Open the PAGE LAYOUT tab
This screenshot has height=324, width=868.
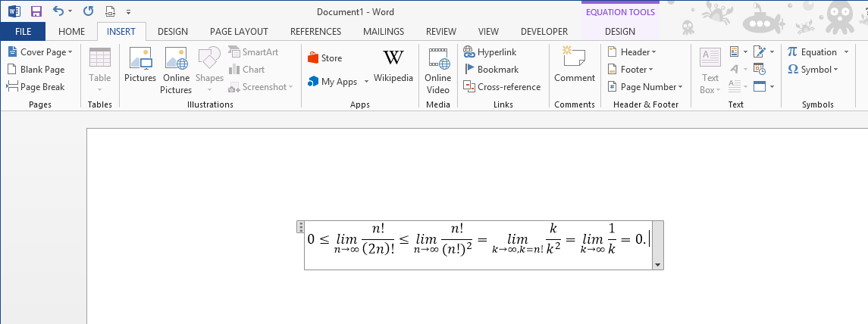[x=239, y=32]
